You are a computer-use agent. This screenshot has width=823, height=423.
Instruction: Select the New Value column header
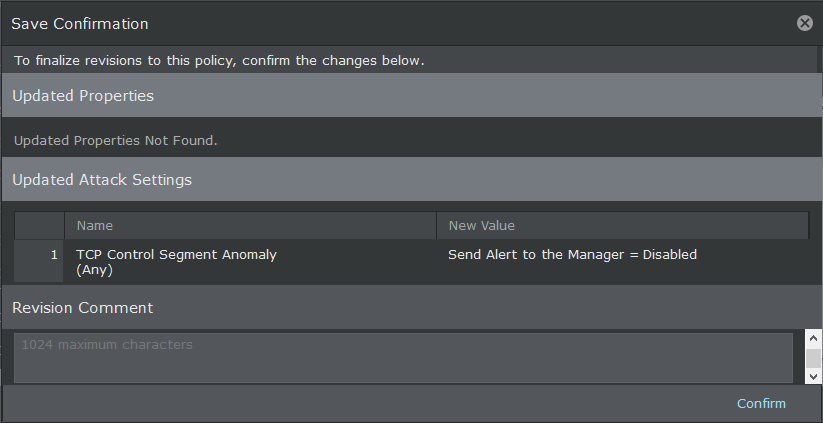pyautogui.click(x=622, y=226)
